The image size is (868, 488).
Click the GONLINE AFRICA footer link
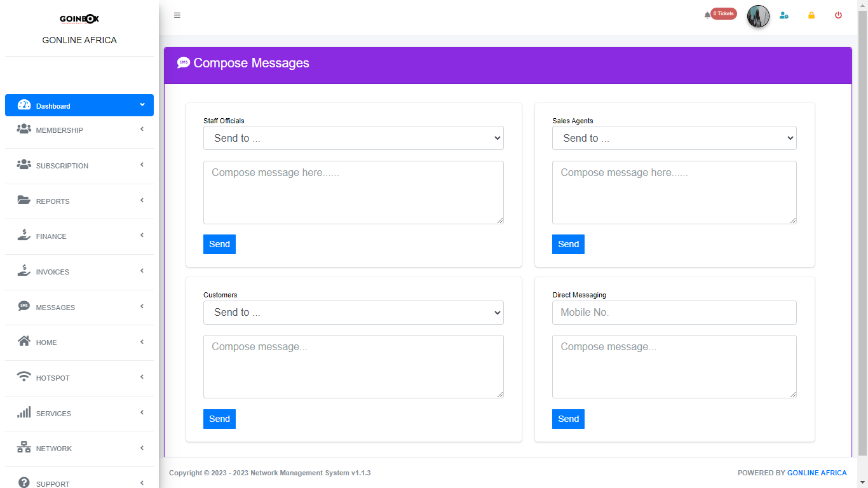[817, 473]
